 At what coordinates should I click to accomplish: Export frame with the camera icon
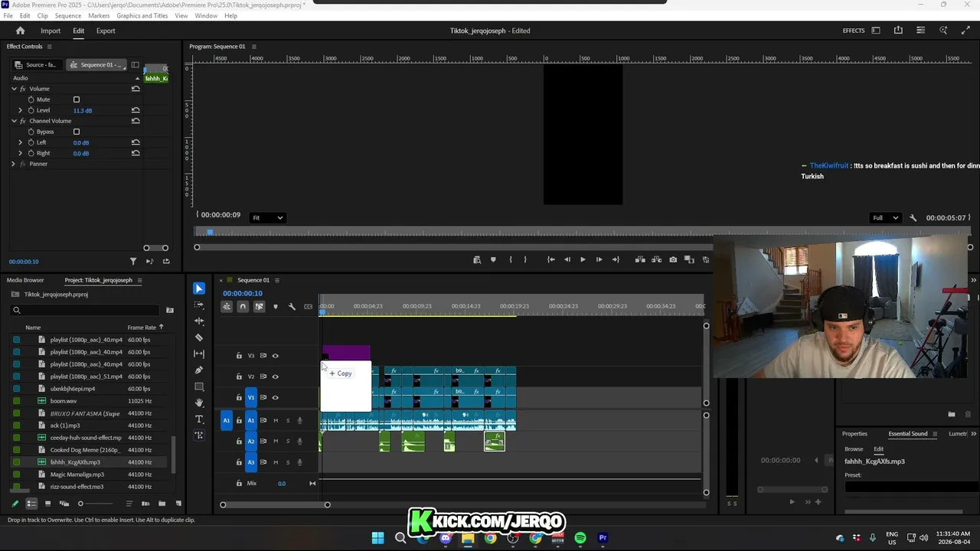click(673, 259)
